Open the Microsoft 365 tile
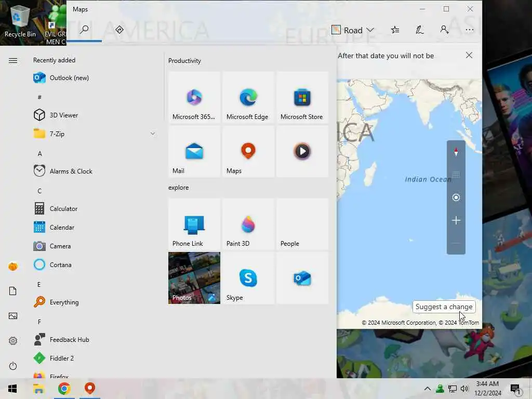The height and width of the screenshot is (399, 532). [194, 97]
